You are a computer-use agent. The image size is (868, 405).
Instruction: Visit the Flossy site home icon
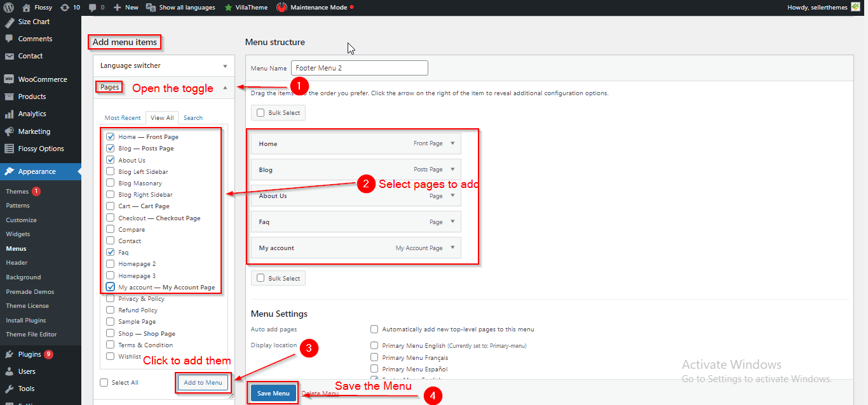pos(26,8)
